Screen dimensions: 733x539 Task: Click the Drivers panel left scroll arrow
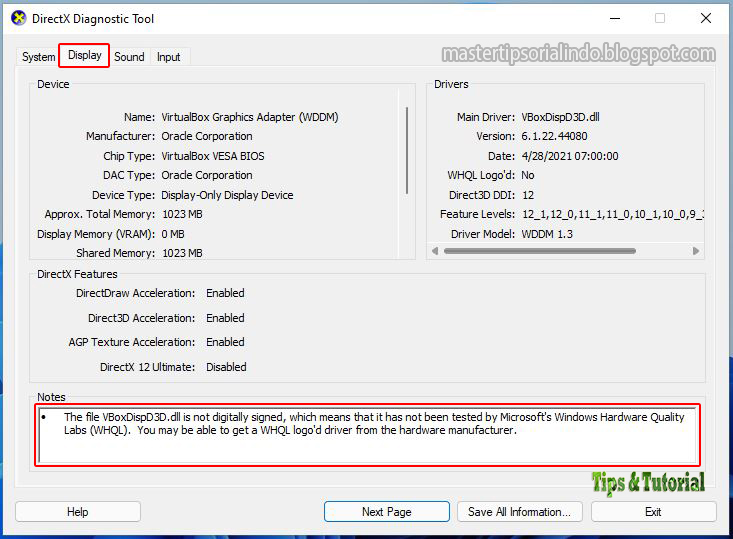tap(435, 251)
